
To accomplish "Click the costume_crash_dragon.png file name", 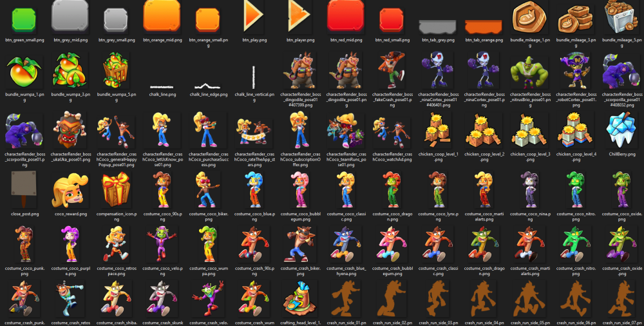I will 484,271.
